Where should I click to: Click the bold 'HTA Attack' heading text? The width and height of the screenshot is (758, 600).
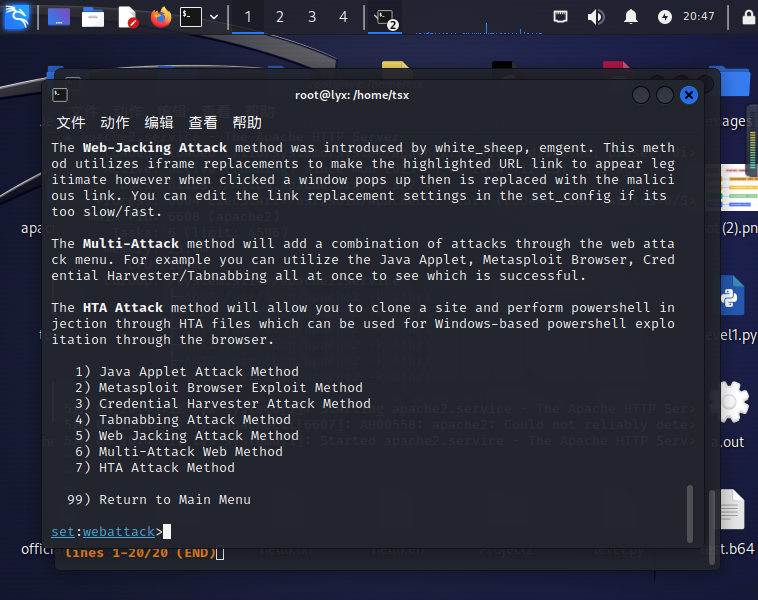[123, 307]
